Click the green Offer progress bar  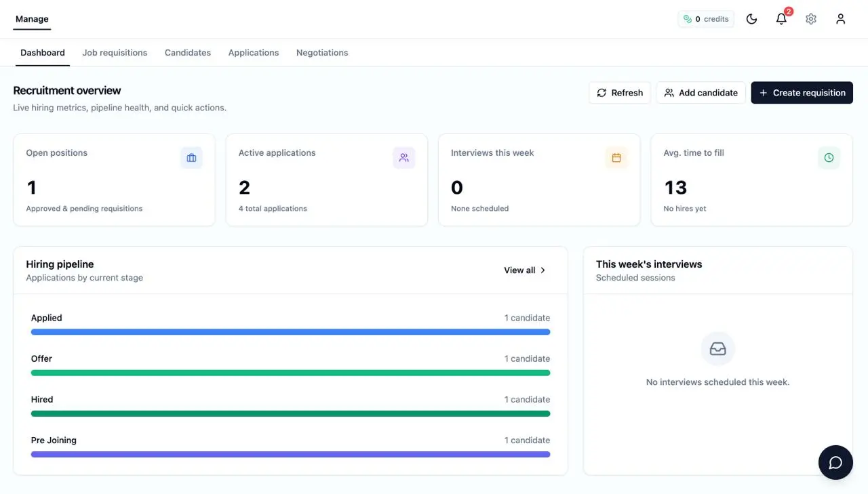pos(290,373)
